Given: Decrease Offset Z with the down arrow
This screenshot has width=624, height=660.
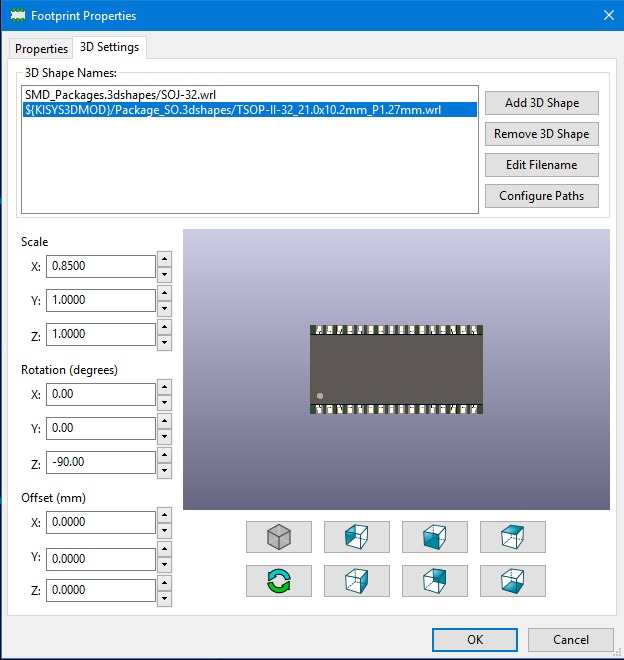Looking at the screenshot, I should (164, 599).
